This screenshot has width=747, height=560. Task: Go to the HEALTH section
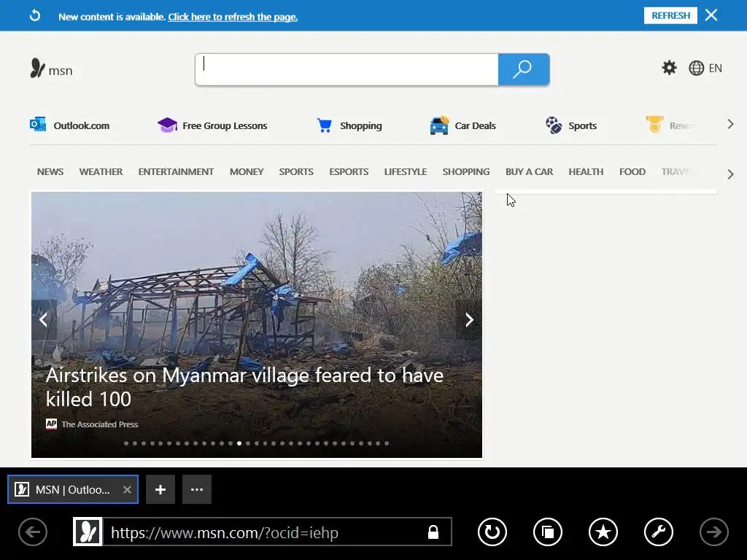click(586, 171)
